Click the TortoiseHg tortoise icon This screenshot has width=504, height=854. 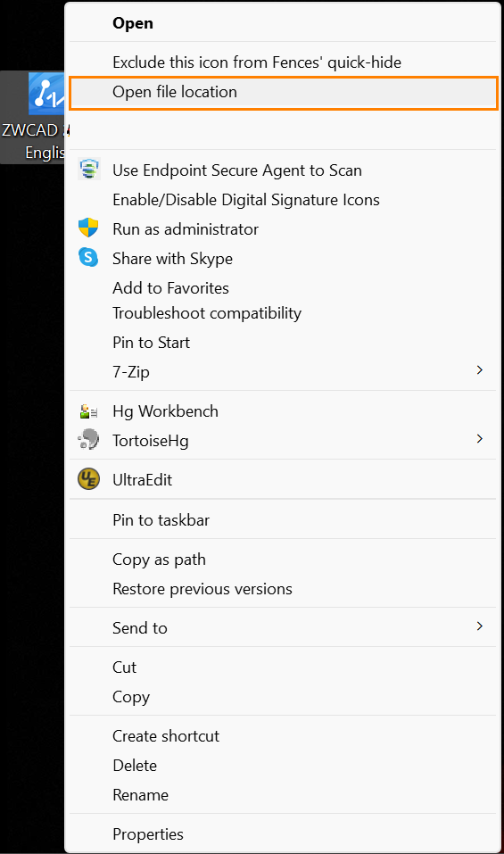click(x=88, y=440)
